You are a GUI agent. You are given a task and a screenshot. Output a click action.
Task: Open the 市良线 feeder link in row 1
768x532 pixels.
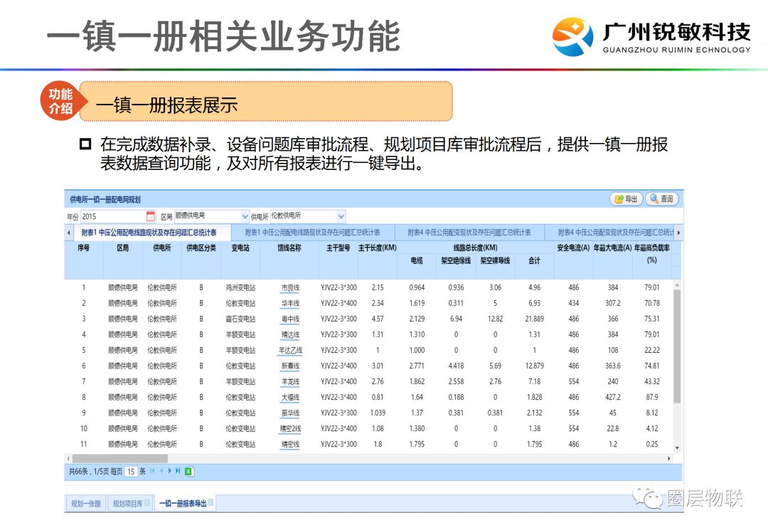290,287
